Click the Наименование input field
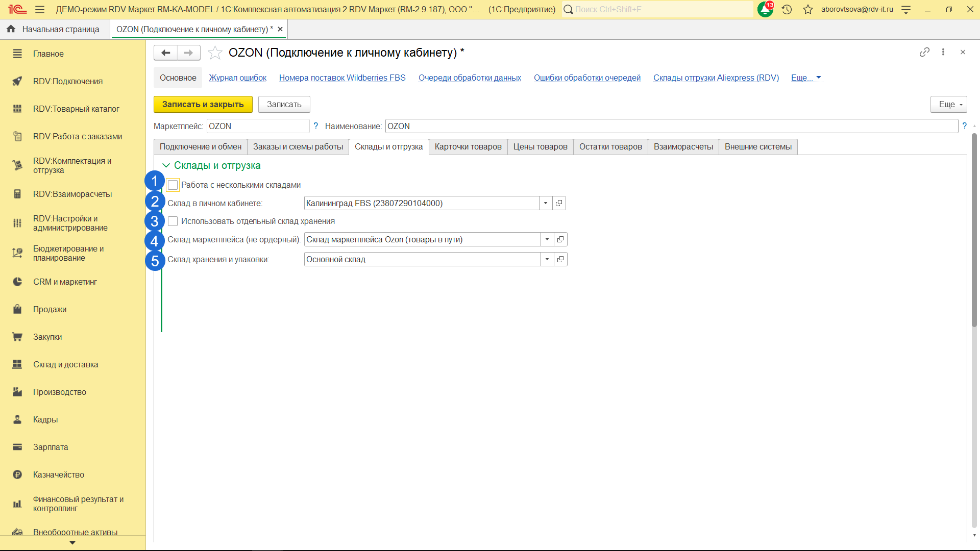 tap(671, 126)
